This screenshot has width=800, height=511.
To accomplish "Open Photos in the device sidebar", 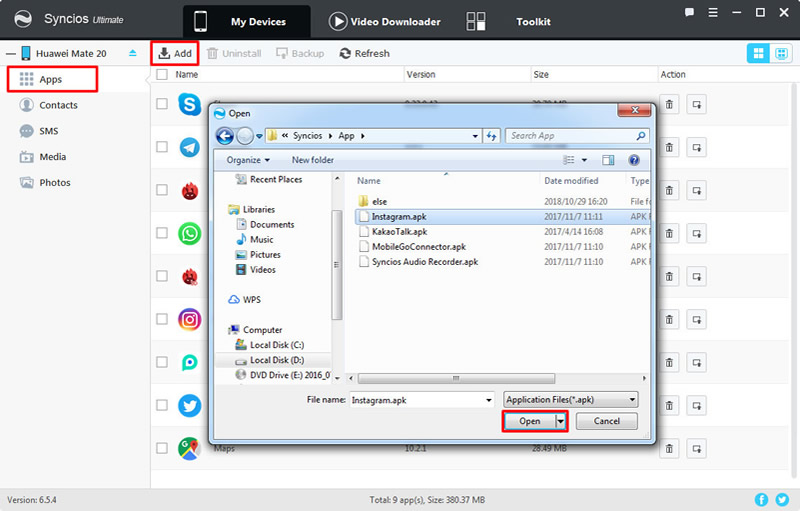I will point(45,183).
